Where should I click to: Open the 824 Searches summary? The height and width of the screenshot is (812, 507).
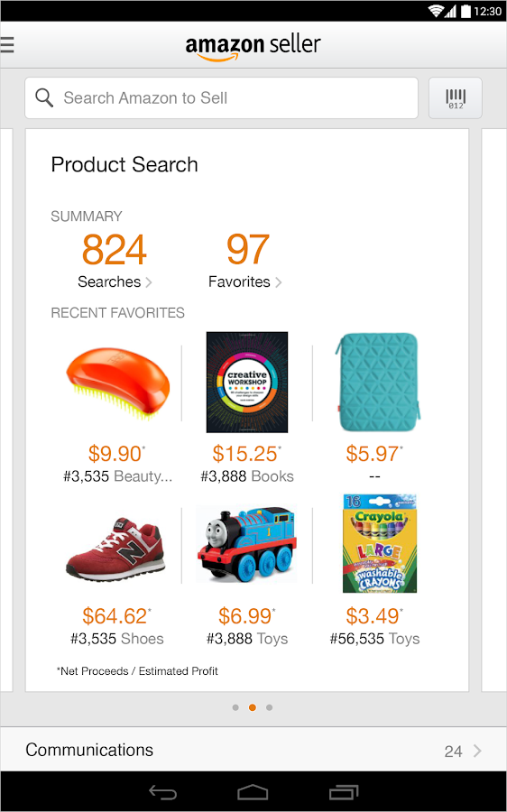coord(115,261)
